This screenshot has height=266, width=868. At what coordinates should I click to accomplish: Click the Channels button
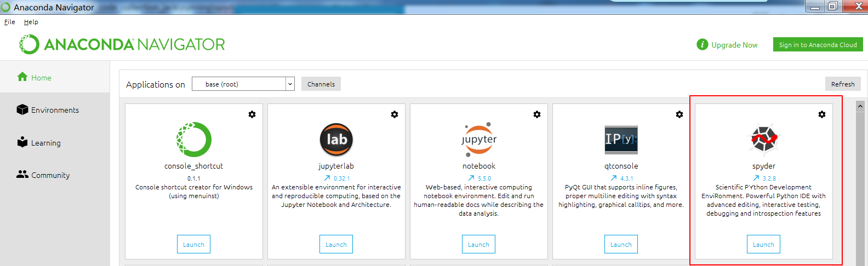pos(321,84)
